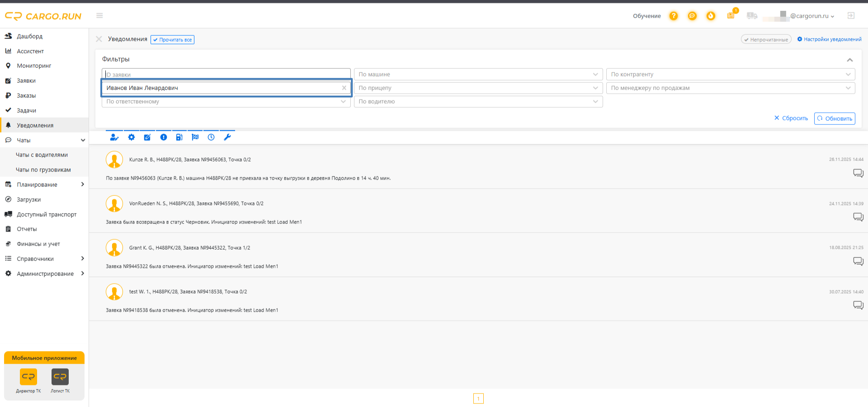Open the По прицепу dropdown
This screenshot has height=407, width=868.
(x=478, y=88)
